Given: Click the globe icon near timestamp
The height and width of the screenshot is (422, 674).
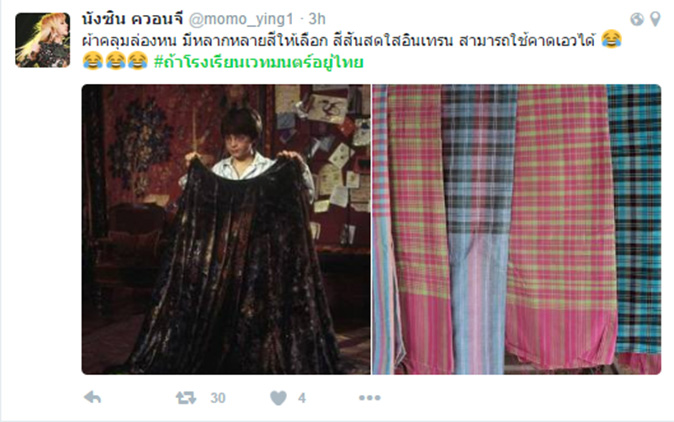Looking at the screenshot, I should coord(637,19).
